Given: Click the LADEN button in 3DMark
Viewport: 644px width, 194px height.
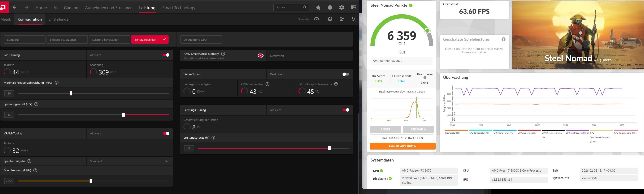Looking at the screenshot, I should coord(385,129).
